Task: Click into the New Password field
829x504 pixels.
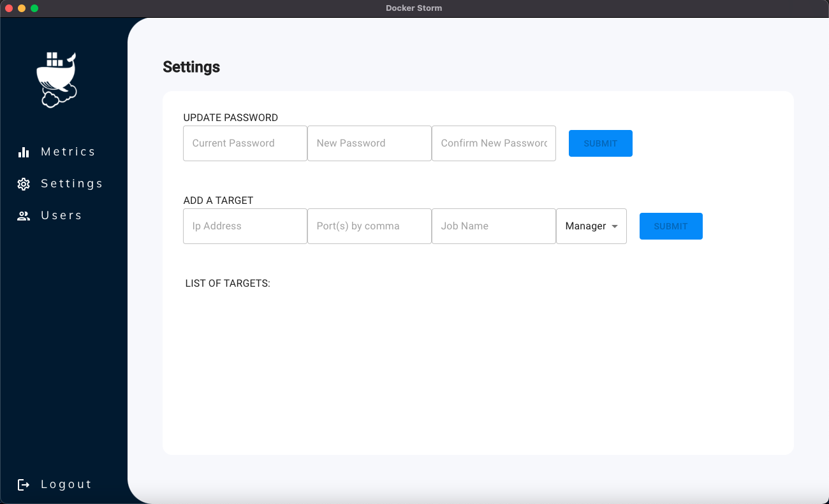Action: 369,143
